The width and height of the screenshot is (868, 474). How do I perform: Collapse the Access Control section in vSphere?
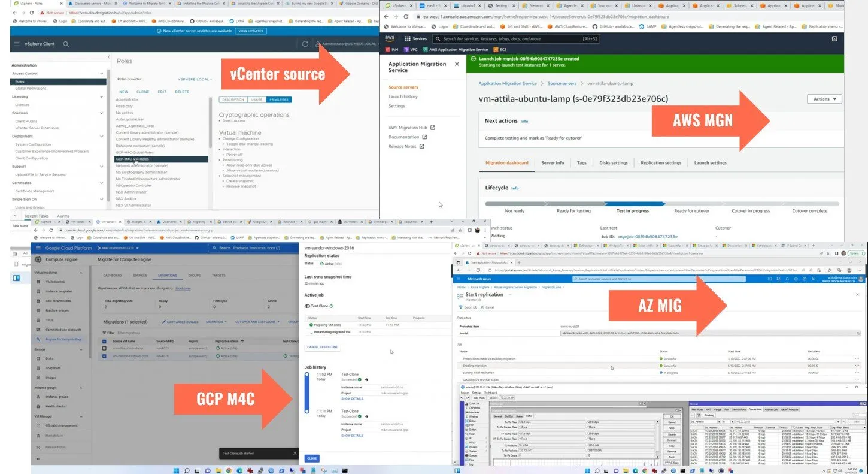click(102, 73)
